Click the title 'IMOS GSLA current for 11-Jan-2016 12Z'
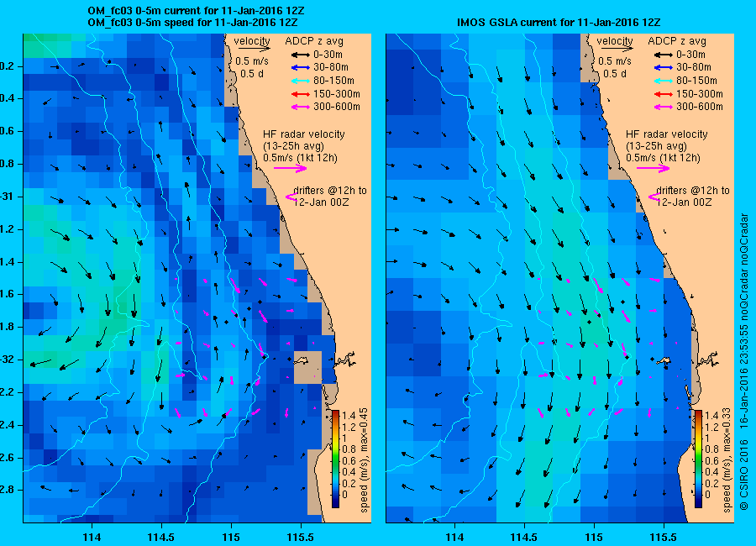The image size is (756, 546). pos(559,23)
